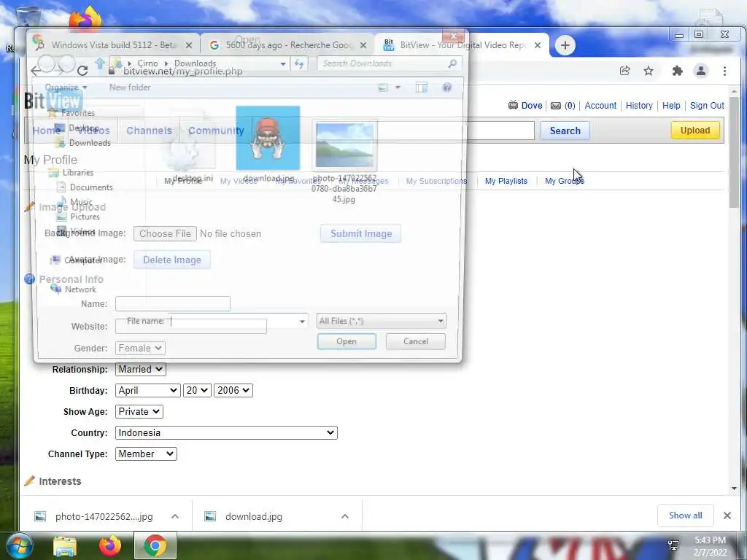Click the refresh arrows icon in Open dialog
The height and width of the screenshot is (560, 747).
click(299, 63)
